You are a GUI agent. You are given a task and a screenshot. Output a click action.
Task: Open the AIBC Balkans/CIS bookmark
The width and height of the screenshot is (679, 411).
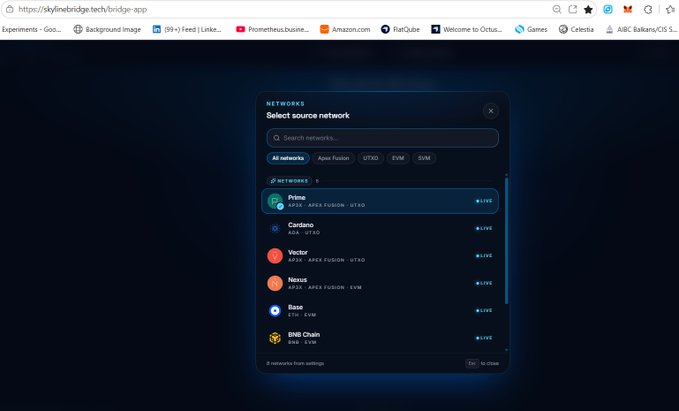641,29
